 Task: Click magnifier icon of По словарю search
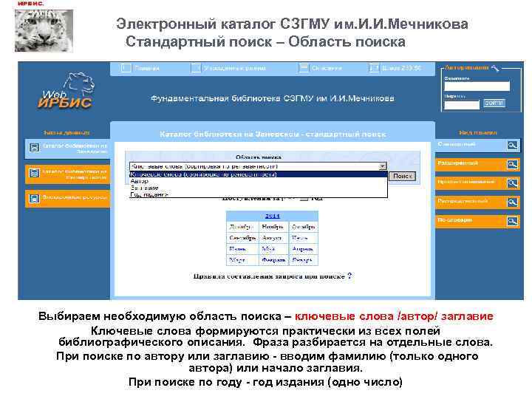(x=512, y=222)
